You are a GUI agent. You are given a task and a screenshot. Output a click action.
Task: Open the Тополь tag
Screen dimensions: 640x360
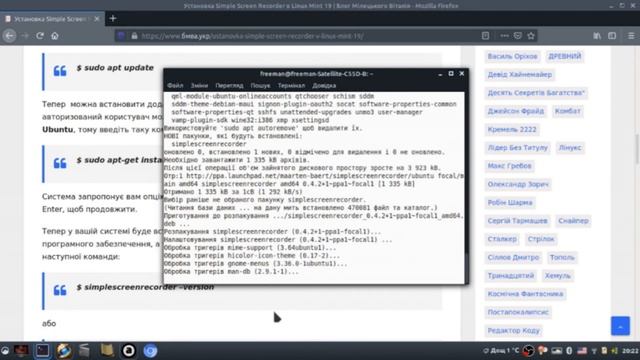(562, 258)
